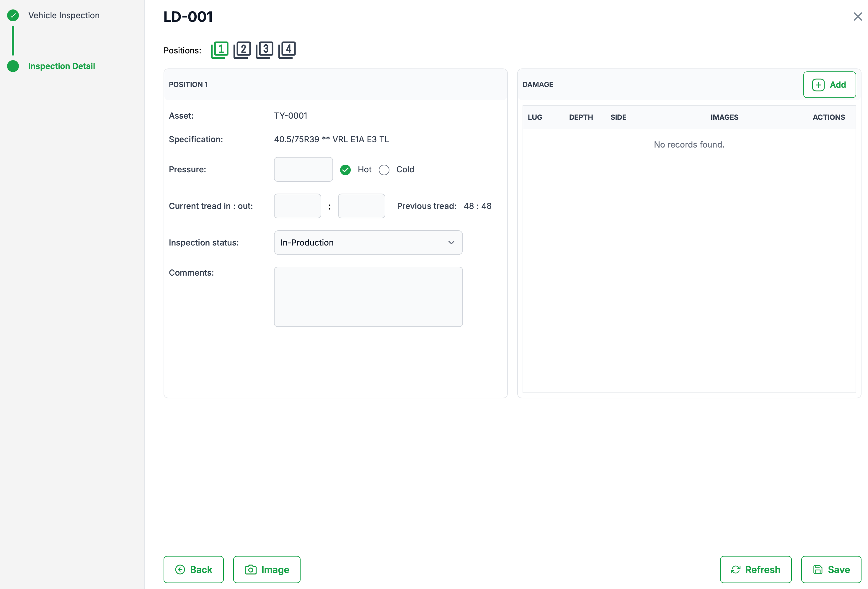Switch to position 4 icon
Viewport: 868px width, 589px height.
tap(287, 50)
